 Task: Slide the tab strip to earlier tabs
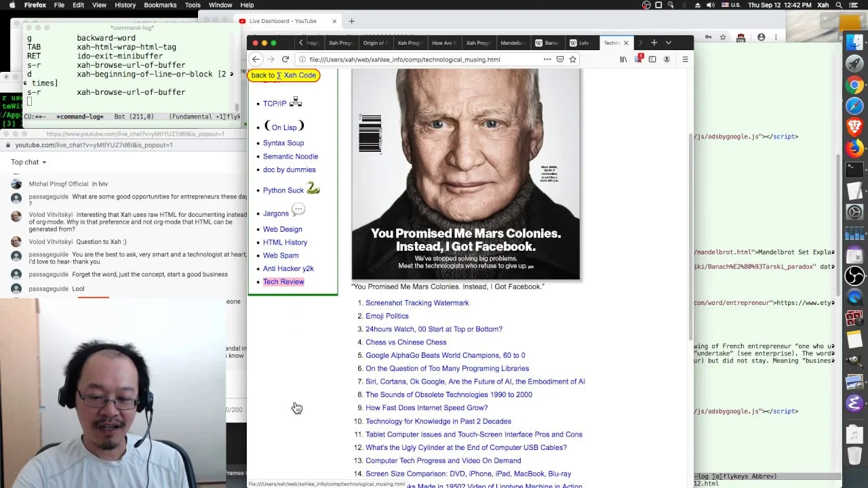[301, 43]
